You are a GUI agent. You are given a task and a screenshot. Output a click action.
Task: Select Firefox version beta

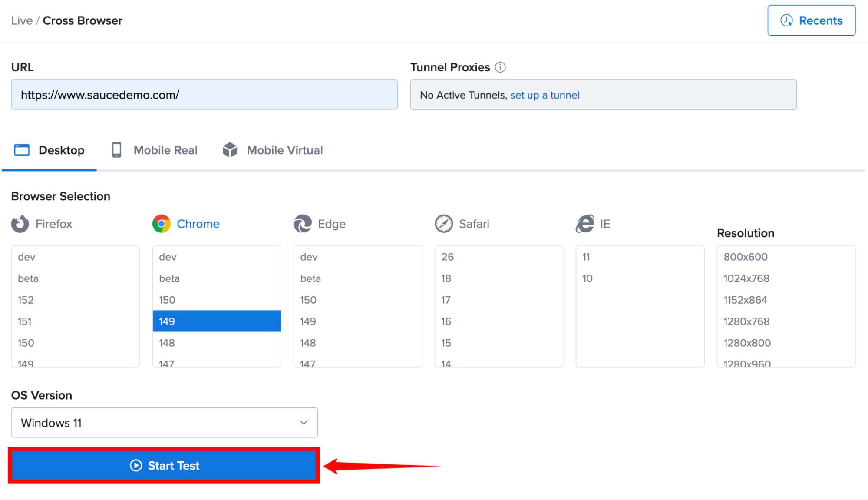pyautogui.click(x=76, y=278)
